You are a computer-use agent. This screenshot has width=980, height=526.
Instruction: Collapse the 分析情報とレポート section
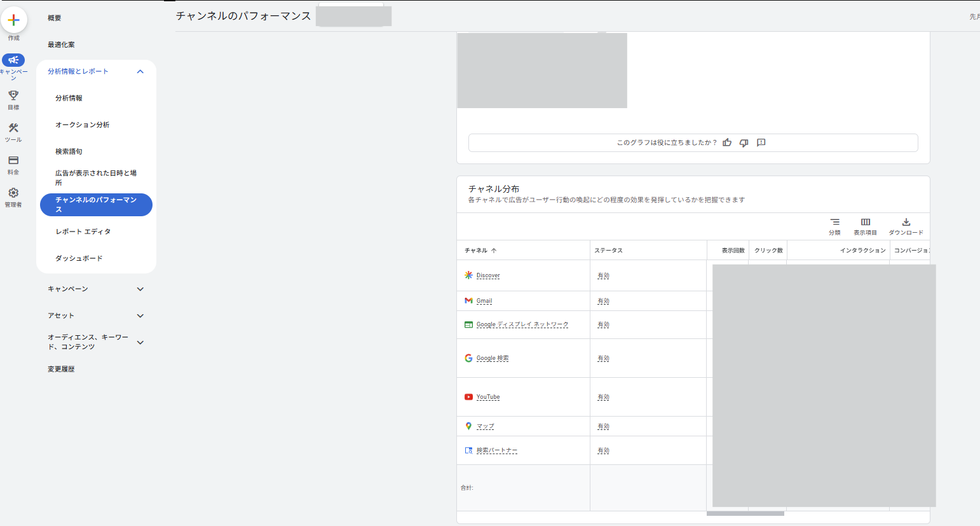[140, 71]
